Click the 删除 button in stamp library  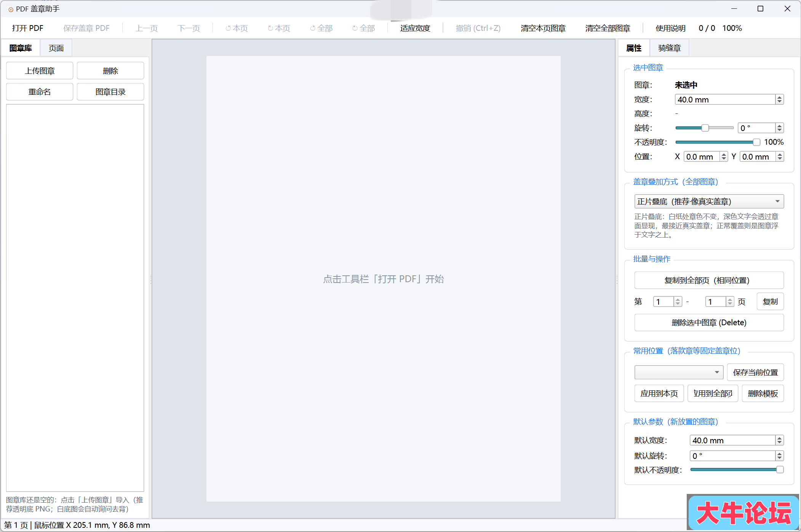110,71
